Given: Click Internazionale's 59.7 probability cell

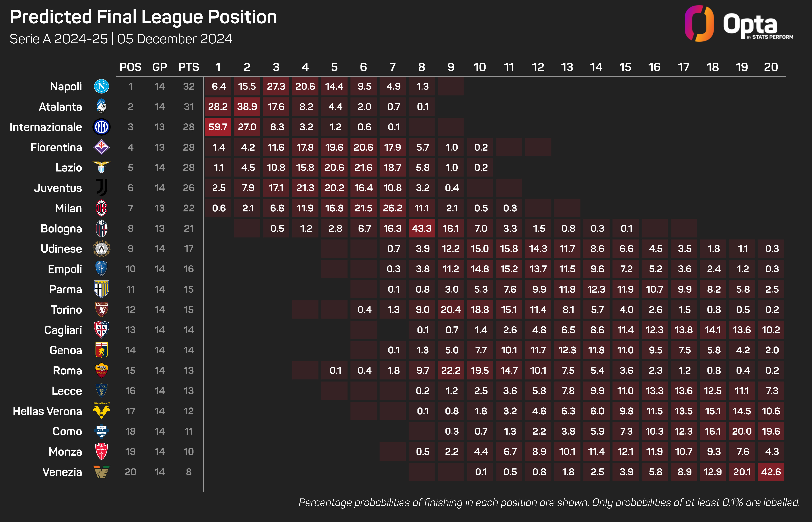Looking at the screenshot, I should [x=218, y=127].
